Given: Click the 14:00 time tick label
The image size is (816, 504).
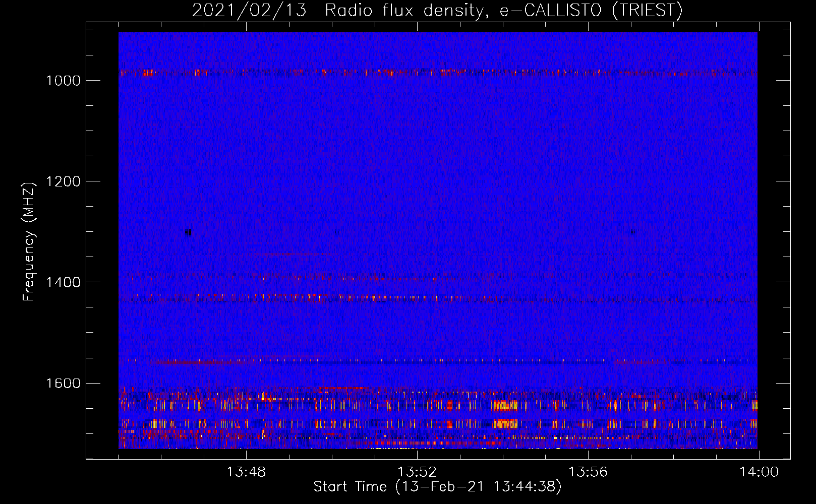Looking at the screenshot, I should (759, 472).
